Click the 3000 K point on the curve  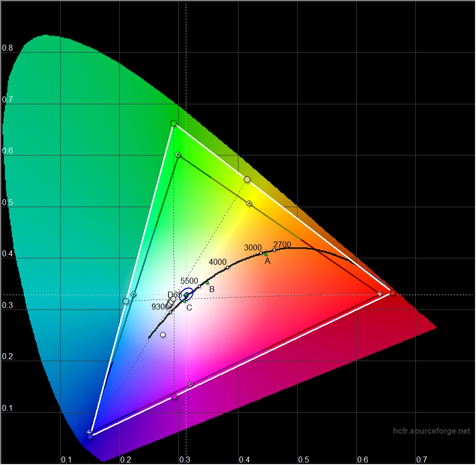pyautogui.click(x=261, y=253)
